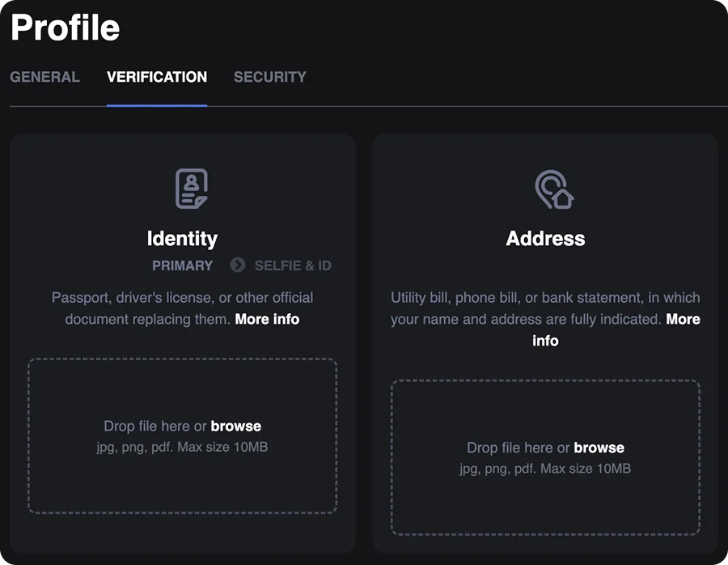728x565 pixels.
Task: Click the Address card heading
Action: pos(545,238)
